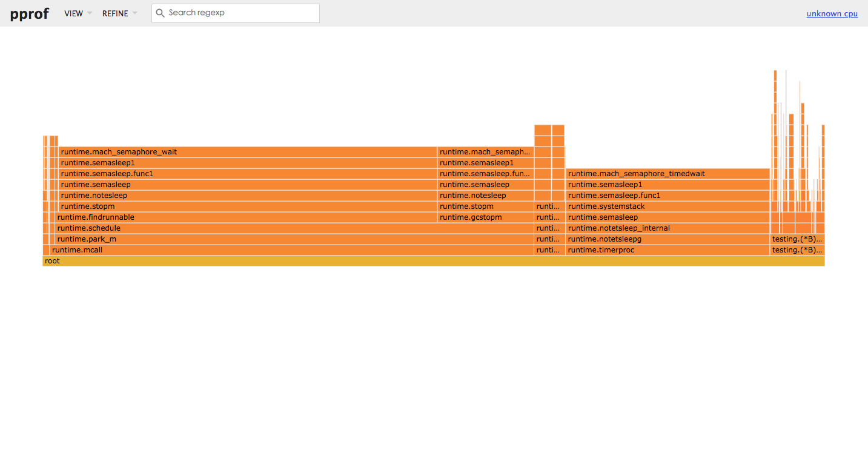Select the runtime.timerproc frame

click(x=668, y=250)
